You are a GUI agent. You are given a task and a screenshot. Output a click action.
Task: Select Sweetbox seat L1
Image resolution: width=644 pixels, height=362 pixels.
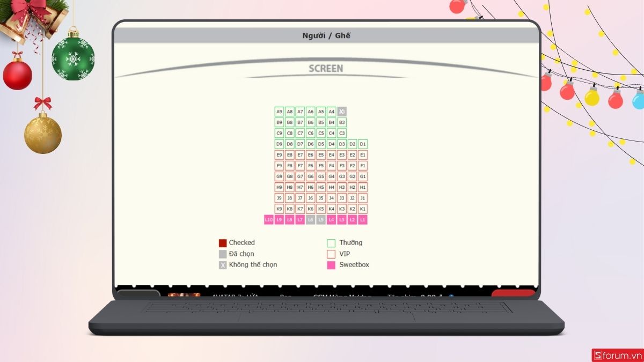click(363, 219)
